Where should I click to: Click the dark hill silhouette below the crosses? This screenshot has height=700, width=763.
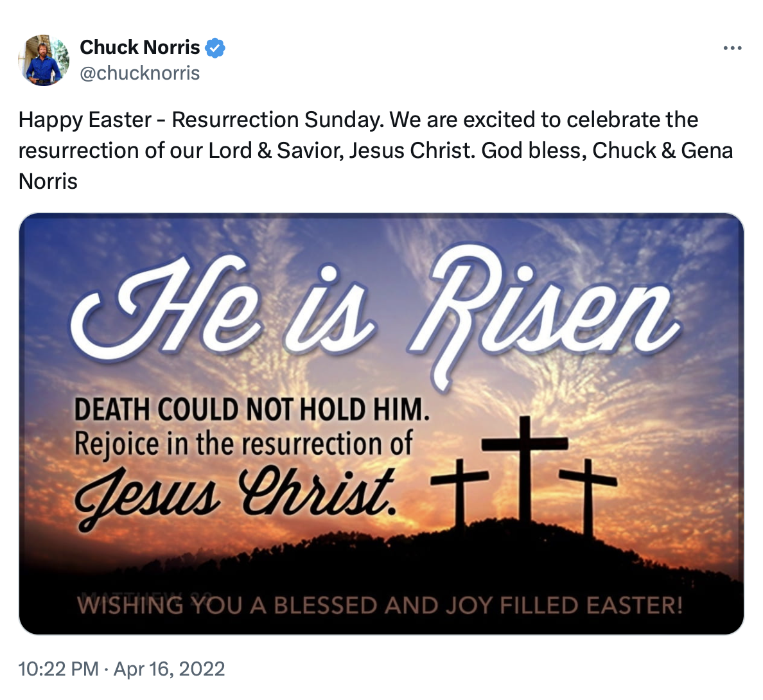(514, 552)
